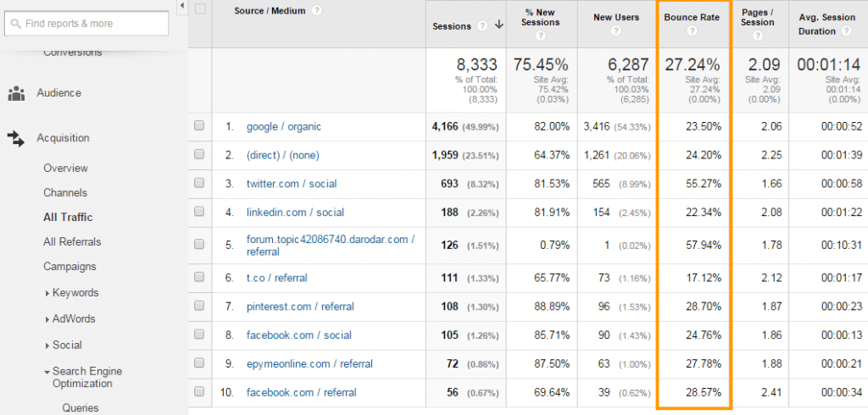Click the Acquisition arrows icon
Screen dimensions: 868x415
tap(16, 138)
